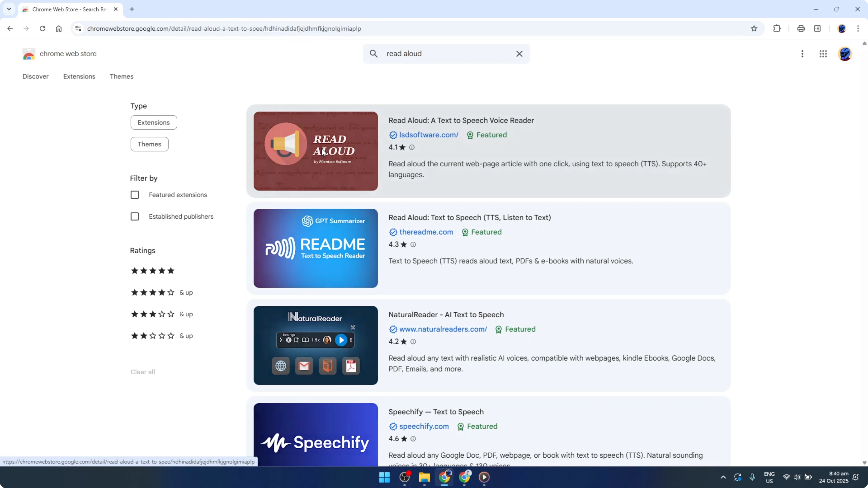Open Speechify — Text to Speech title
This screenshot has width=868, height=488.
436,412
